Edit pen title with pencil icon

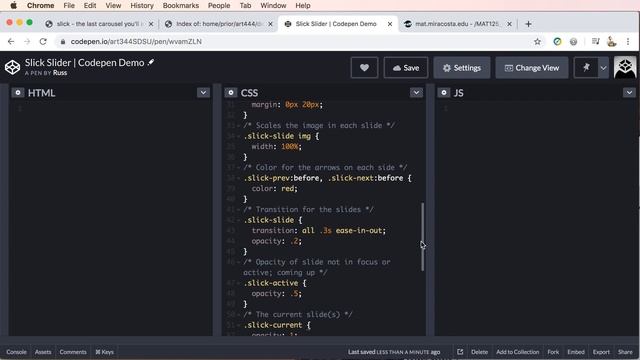[151, 62]
